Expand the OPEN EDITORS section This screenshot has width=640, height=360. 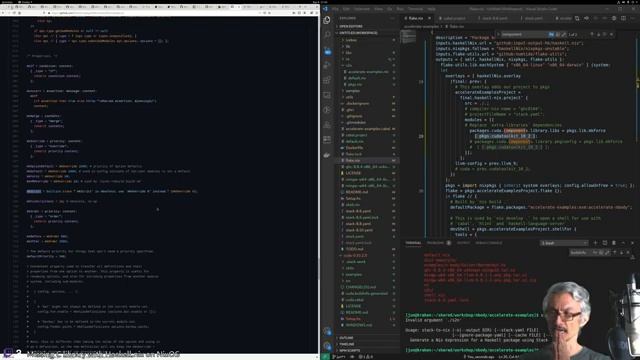pyautogui.click(x=367, y=26)
